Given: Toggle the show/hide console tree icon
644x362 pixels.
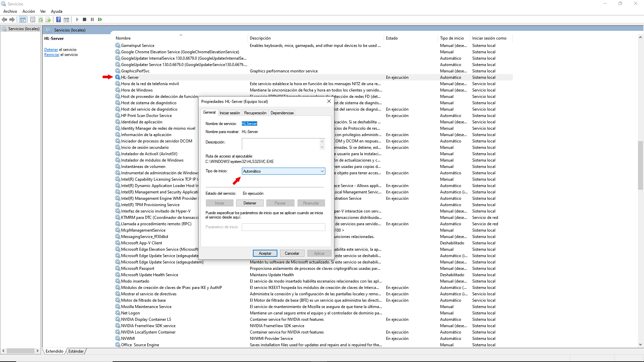Looking at the screenshot, I should point(22,19).
